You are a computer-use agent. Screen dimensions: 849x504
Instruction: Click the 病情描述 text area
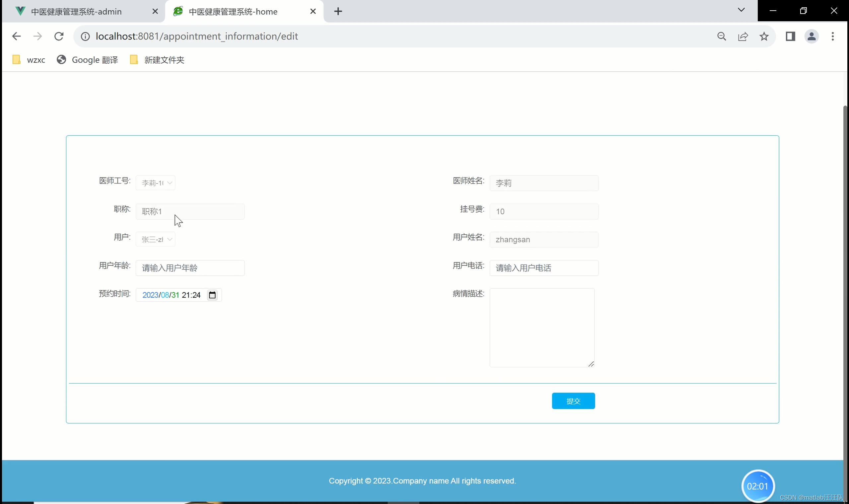click(542, 327)
